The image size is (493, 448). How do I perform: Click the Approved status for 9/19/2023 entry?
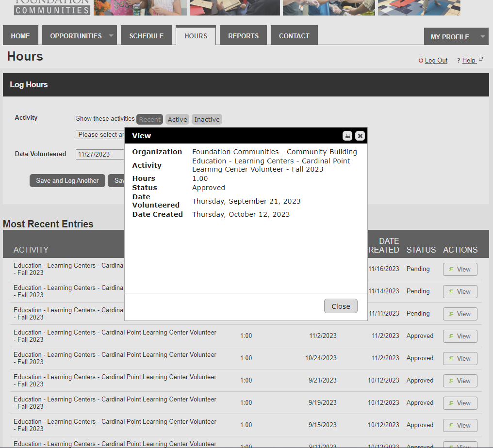point(420,403)
